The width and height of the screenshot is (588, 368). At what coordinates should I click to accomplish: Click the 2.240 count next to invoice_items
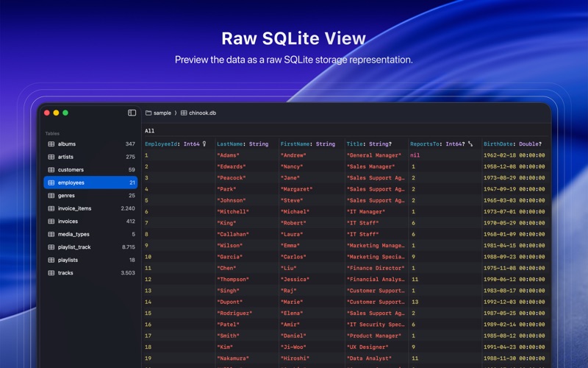tap(128, 208)
